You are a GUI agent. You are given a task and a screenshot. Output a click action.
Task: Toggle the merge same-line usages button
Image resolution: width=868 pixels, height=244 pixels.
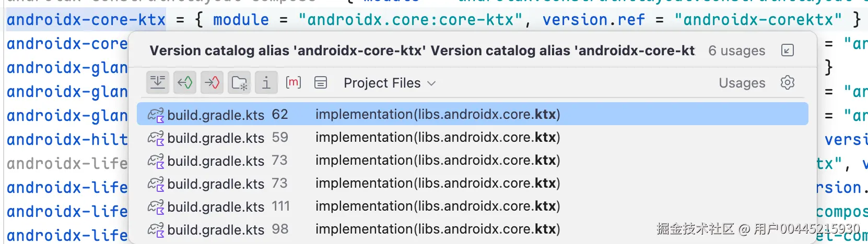point(158,82)
